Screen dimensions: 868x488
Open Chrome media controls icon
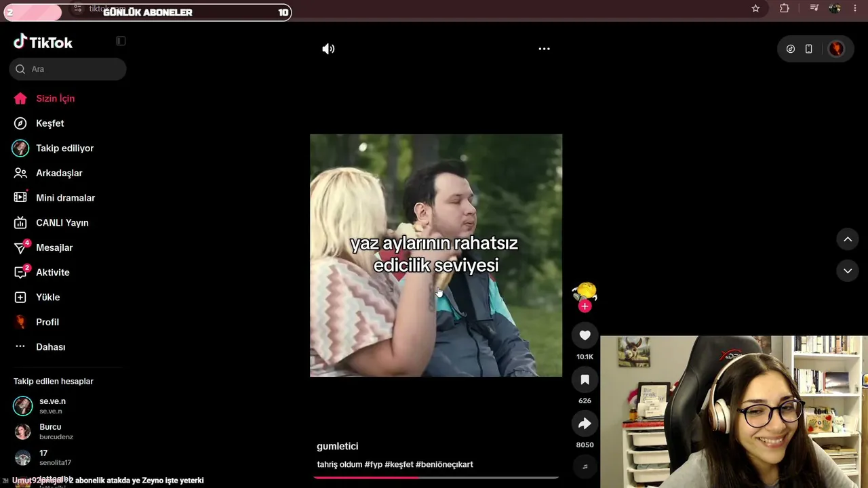coord(814,8)
